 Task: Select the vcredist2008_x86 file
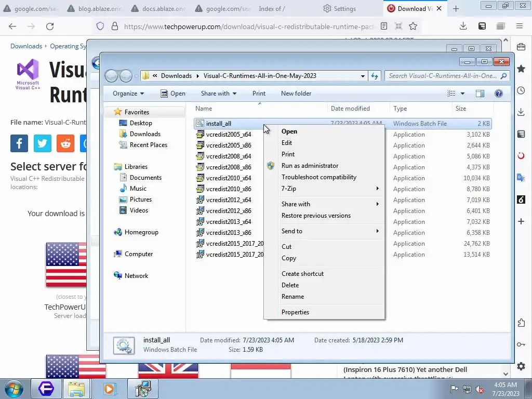coord(229,167)
